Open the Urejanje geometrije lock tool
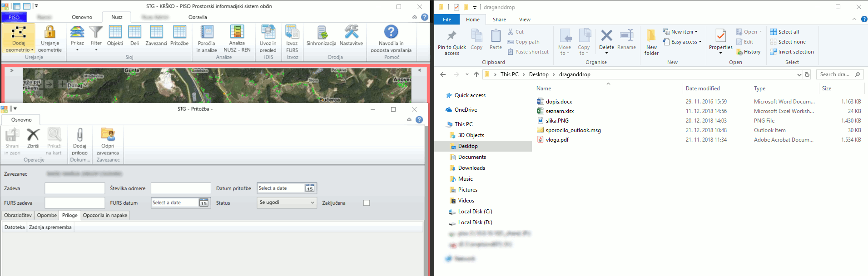Screen dimensions: 868x276 tap(50, 33)
